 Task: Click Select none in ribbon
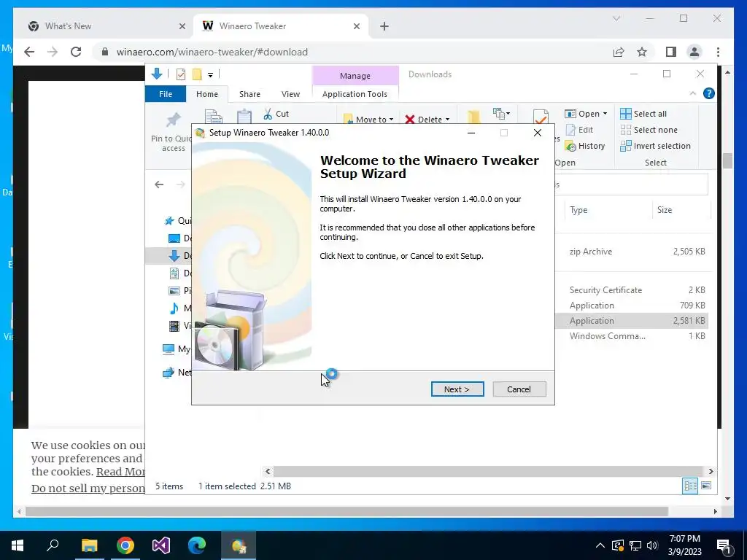[x=649, y=130]
